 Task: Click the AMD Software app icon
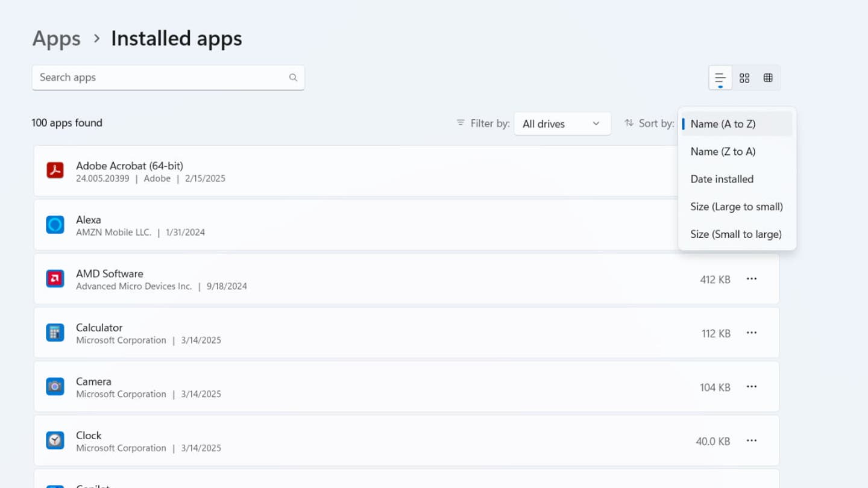click(55, 279)
